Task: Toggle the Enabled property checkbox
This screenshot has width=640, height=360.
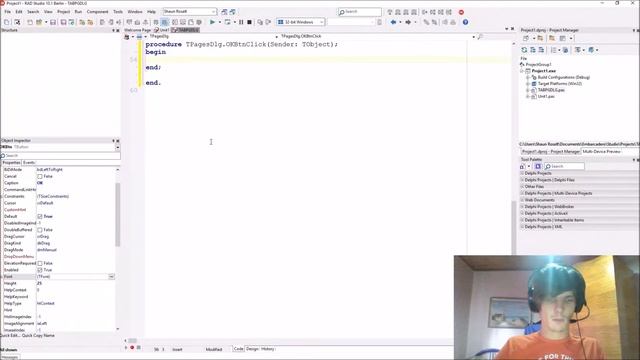Action: [40, 270]
